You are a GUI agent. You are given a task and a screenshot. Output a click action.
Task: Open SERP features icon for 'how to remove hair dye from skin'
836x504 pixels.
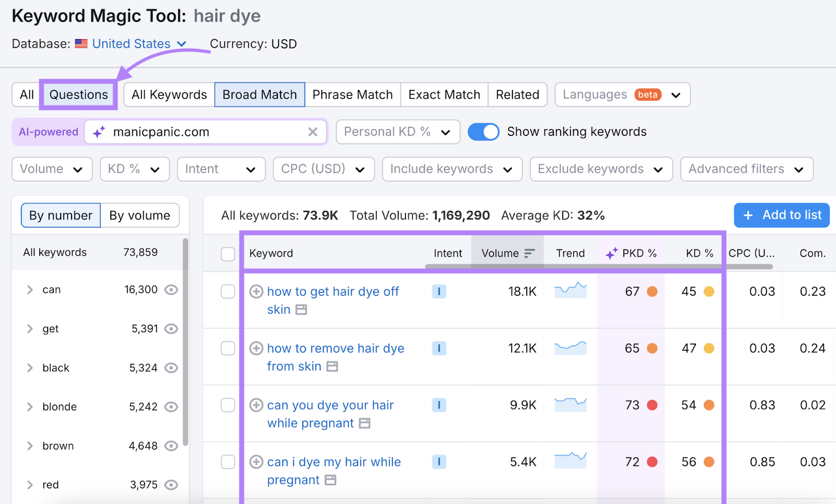tap(332, 367)
